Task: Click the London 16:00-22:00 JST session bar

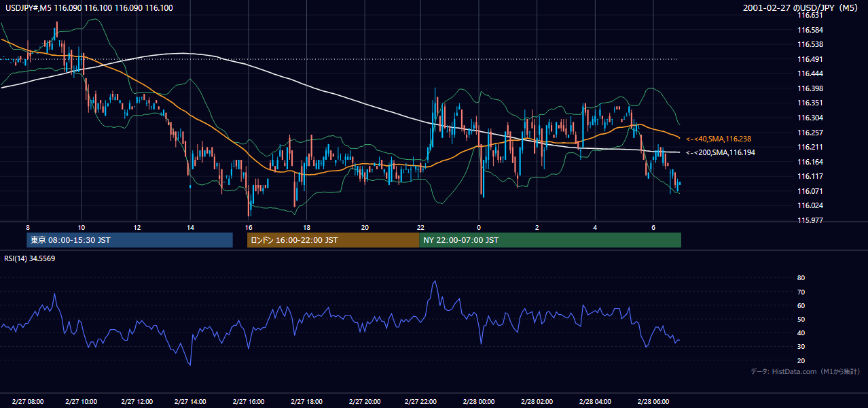Action: click(x=333, y=240)
